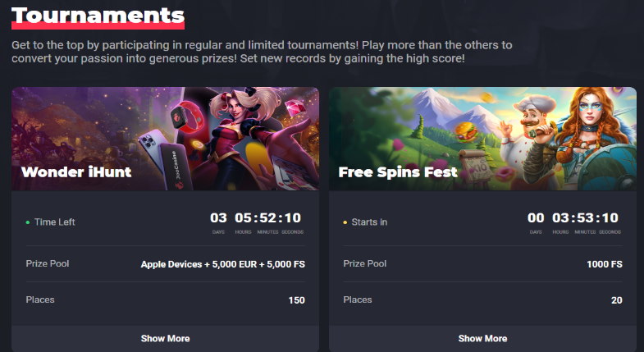Image resolution: width=644 pixels, height=352 pixels.
Task: Expand Show More under Wonder iHunt
Action: (165, 338)
